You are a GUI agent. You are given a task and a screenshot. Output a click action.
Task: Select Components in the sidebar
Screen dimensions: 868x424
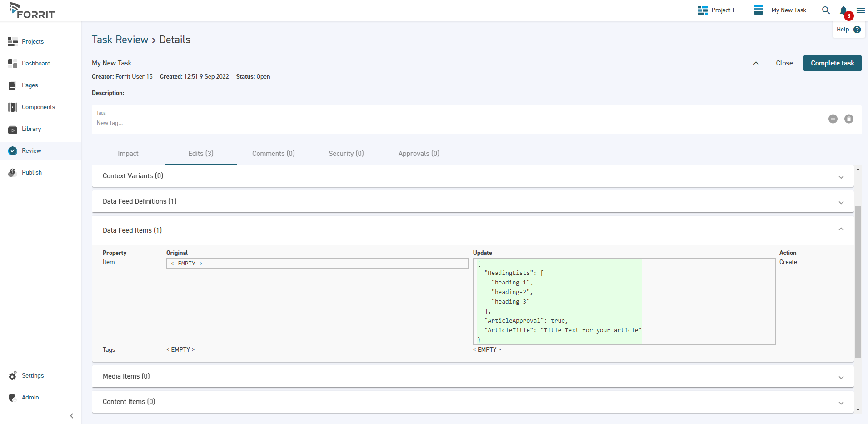(38, 107)
